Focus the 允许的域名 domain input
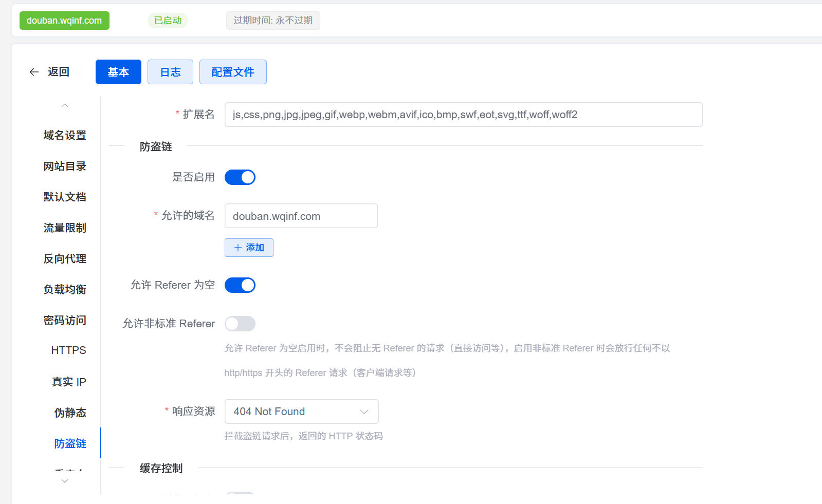 [x=301, y=216]
